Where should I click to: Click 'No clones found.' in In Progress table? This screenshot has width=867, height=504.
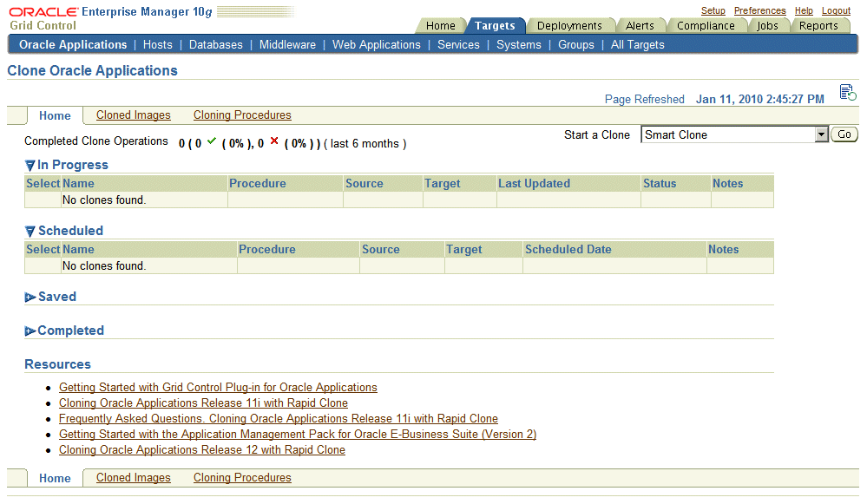coord(104,200)
